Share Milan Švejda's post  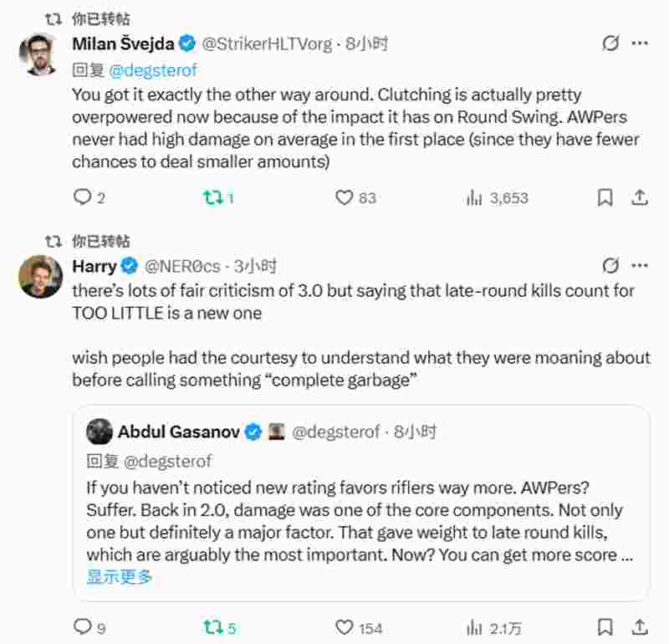tap(639, 197)
